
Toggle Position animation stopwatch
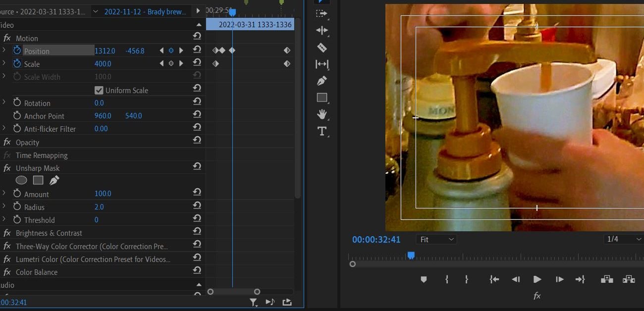tap(17, 51)
